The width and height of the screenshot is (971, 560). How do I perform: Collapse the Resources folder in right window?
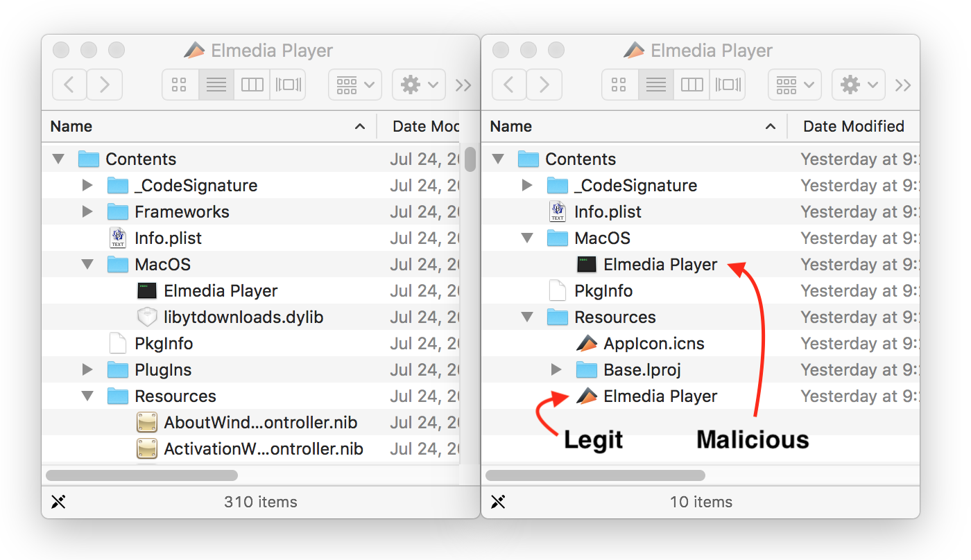coord(527,317)
